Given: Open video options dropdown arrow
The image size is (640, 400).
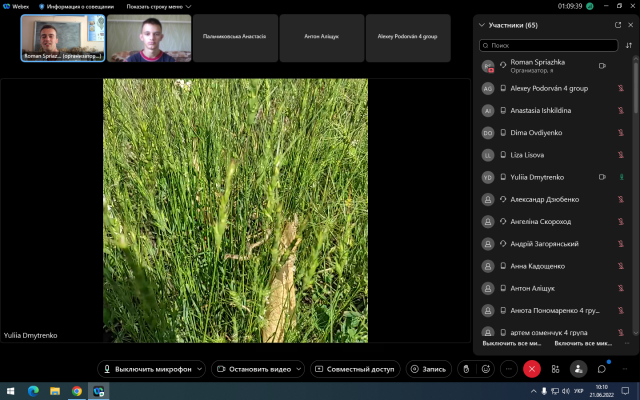Looking at the screenshot, I should [298, 368].
